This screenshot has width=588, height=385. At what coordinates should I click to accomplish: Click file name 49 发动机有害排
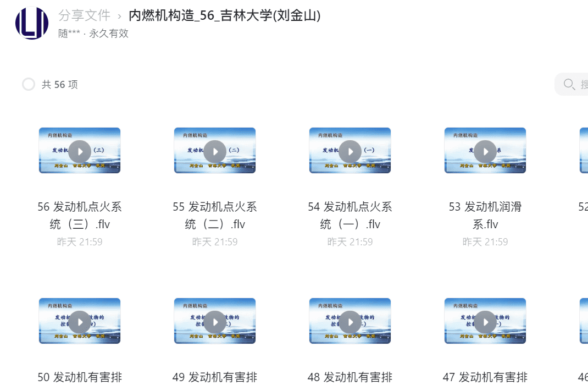215,377
